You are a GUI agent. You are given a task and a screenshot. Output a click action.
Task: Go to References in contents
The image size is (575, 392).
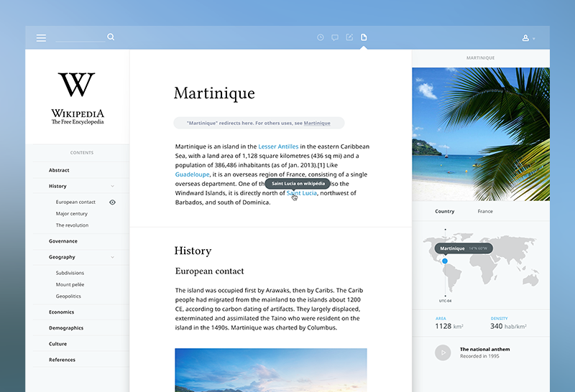(x=62, y=360)
